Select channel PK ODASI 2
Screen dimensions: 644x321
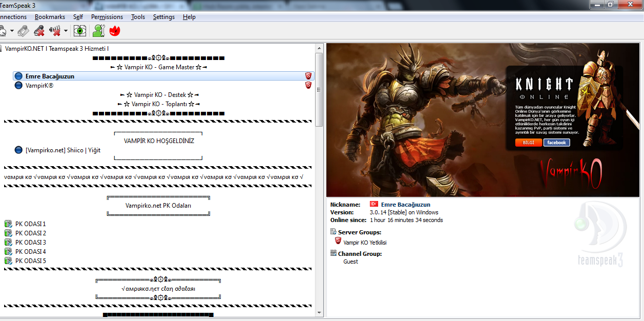(31, 233)
